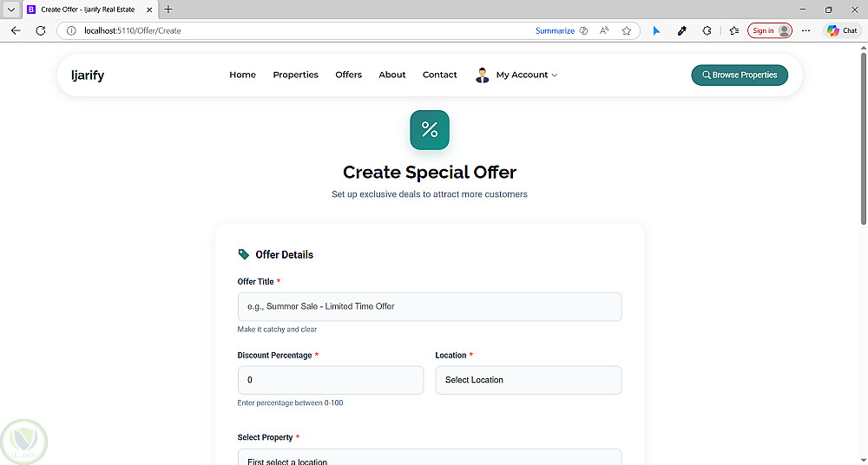View site information icon in address bar
The image size is (868, 465).
click(72, 30)
